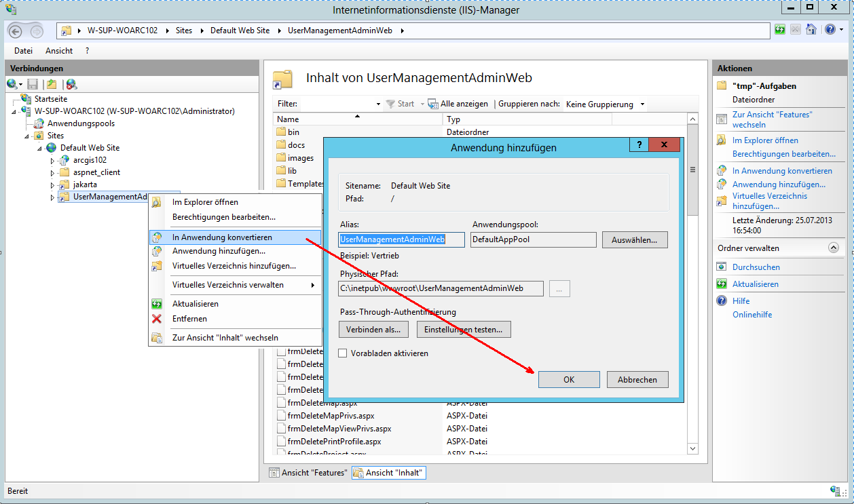This screenshot has height=504, width=854.
Task: Switch to Ansicht "Features" tab
Action: click(308, 473)
